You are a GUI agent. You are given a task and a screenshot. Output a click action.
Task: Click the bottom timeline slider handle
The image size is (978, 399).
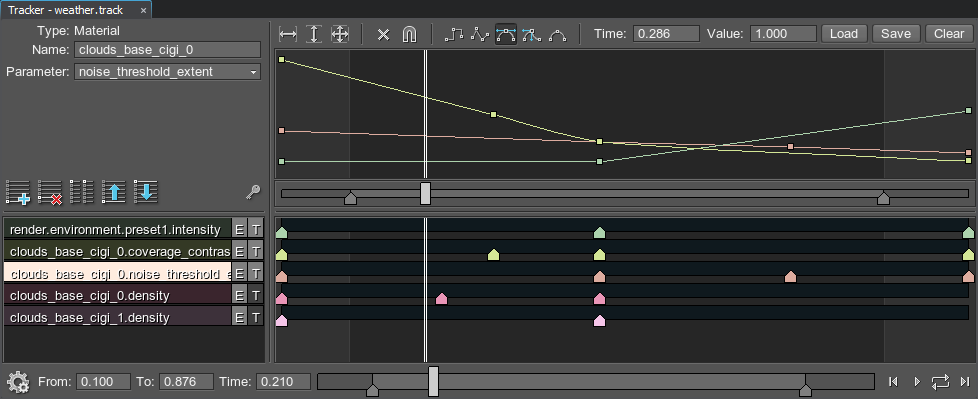tap(433, 382)
